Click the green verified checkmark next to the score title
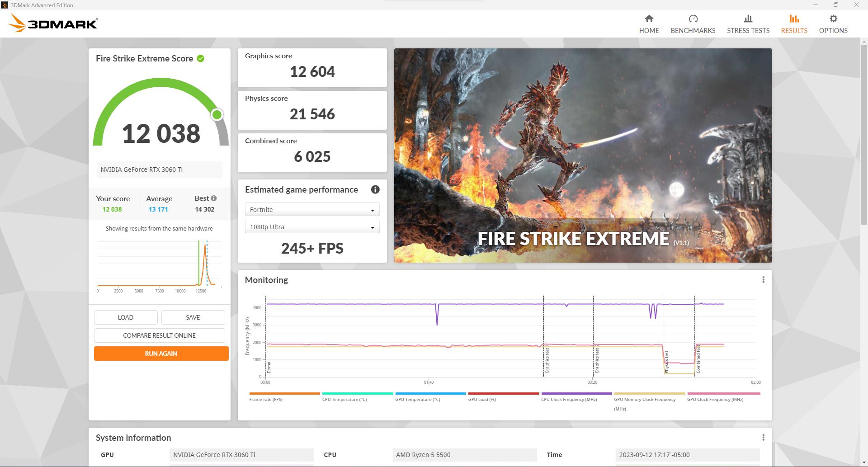Screen dimensions: 868x467 coord(201,58)
